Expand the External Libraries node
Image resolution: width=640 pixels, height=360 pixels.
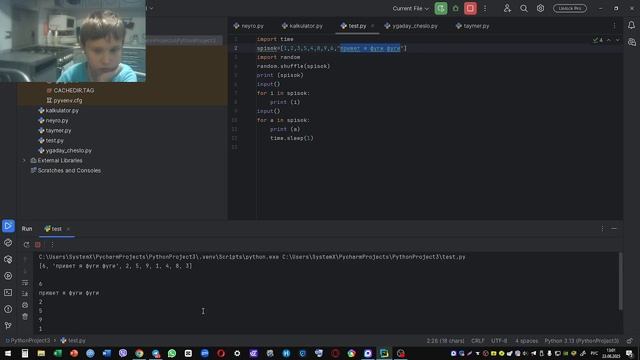coord(24,160)
